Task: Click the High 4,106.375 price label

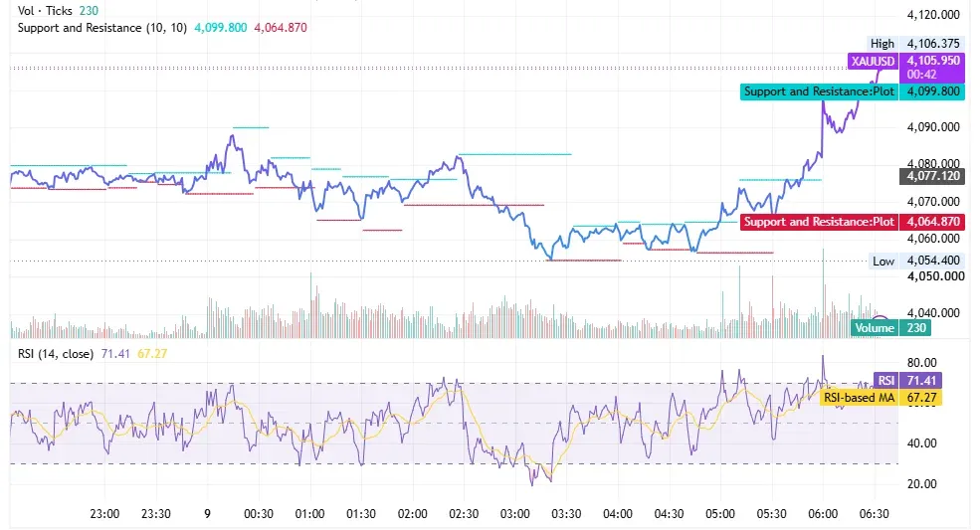Action: (914, 44)
